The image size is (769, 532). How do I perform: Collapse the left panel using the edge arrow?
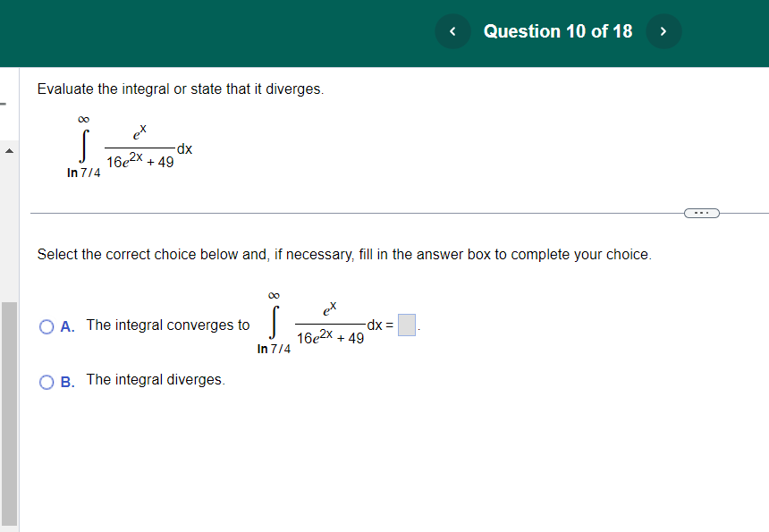click(x=9, y=151)
